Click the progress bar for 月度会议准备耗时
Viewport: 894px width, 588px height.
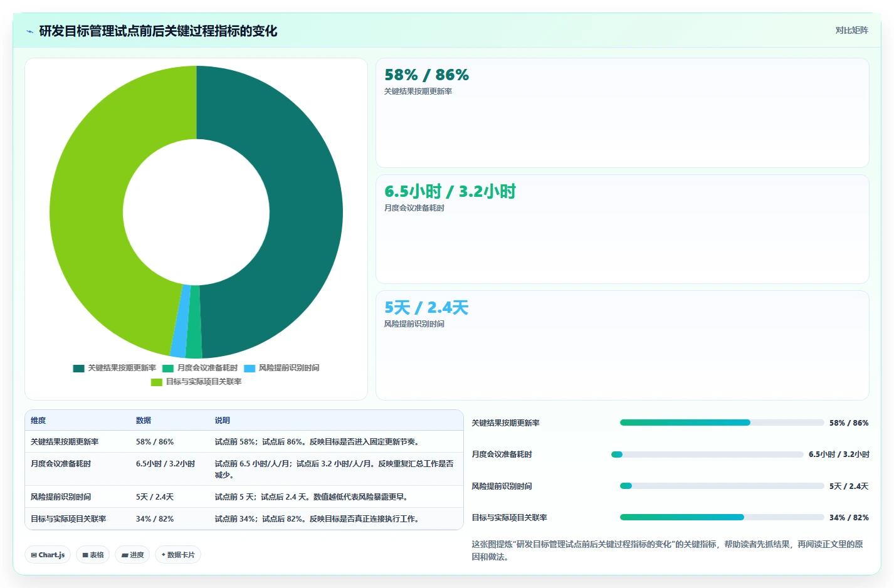(707, 454)
